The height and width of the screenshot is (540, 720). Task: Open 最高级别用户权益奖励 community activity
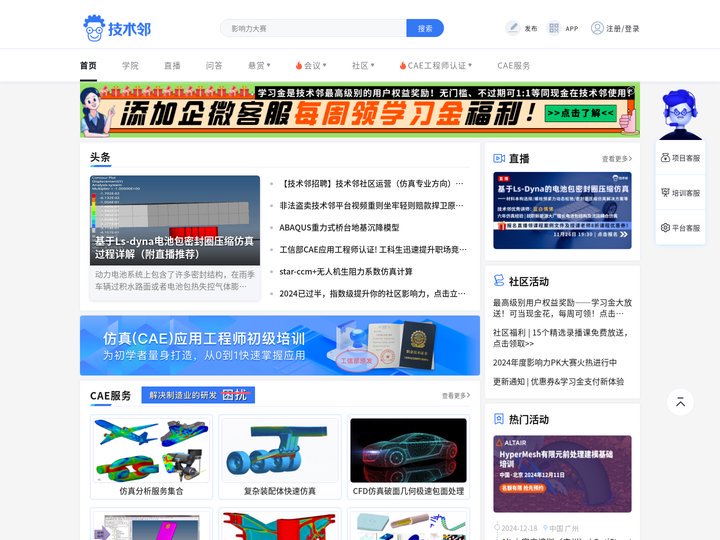tap(562, 308)
